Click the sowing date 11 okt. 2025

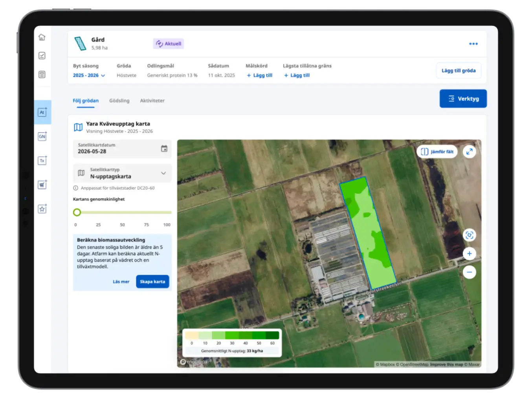tap(221, 75)
